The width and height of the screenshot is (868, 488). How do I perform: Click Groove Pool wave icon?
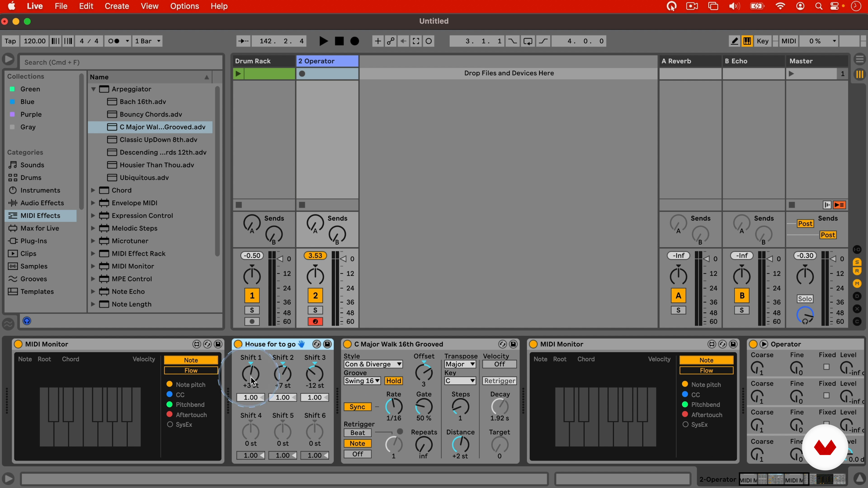tap(8, 324)
